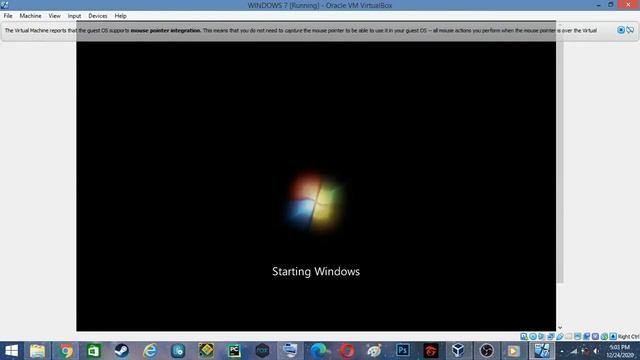
Task: Open the View menu
Action: coord(54,16)
